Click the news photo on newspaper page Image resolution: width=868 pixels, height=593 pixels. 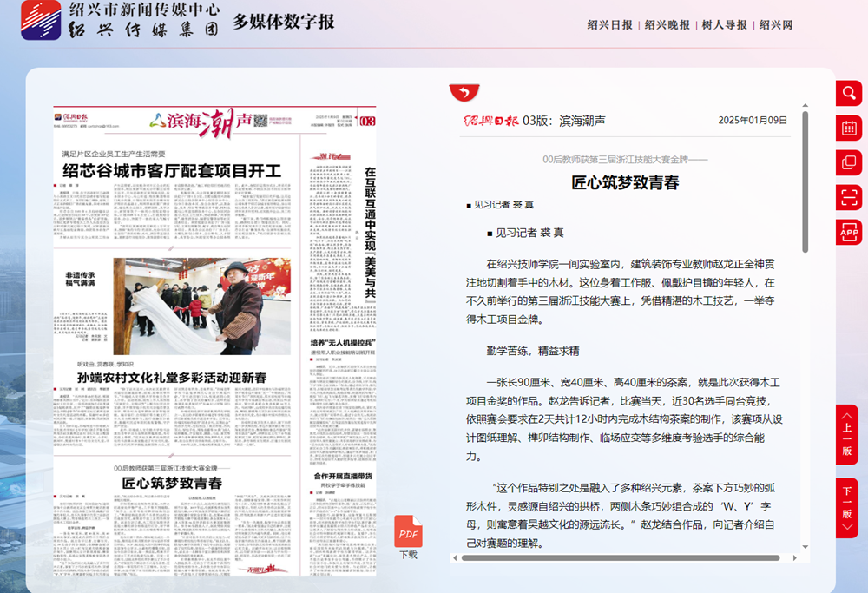coord(201,306)
